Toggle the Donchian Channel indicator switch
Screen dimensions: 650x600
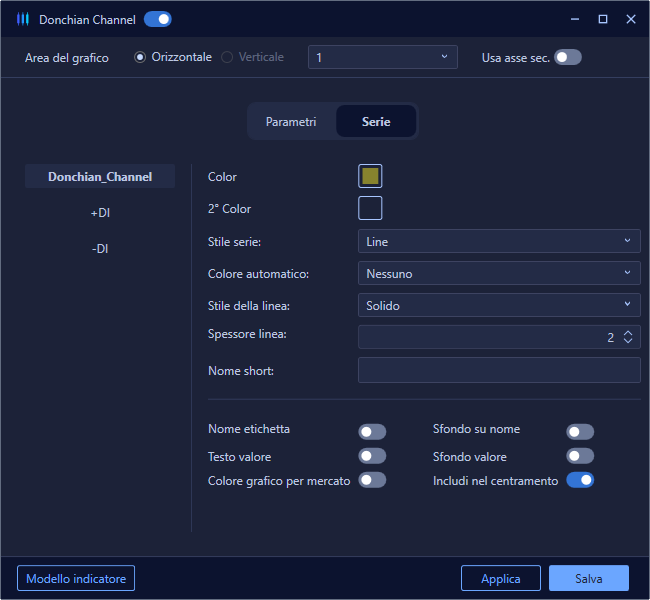coord(158,19)
